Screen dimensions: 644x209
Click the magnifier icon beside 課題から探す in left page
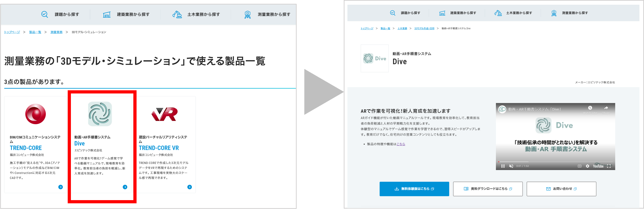pos(44,15)
